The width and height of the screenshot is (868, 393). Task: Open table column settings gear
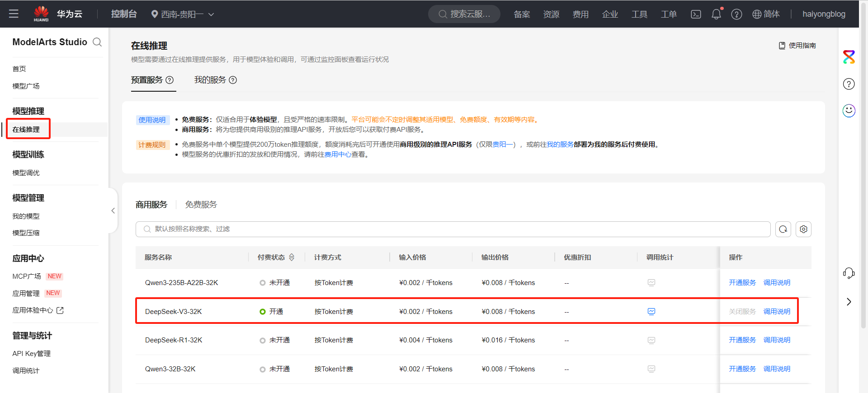pyautogui.click(x=803, y=229)
